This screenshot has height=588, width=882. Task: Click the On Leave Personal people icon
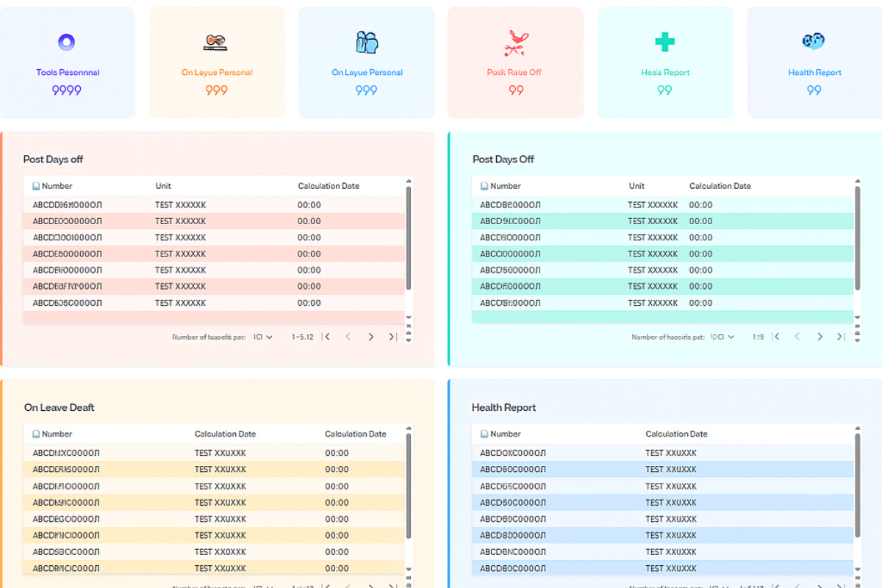(367, 42)
